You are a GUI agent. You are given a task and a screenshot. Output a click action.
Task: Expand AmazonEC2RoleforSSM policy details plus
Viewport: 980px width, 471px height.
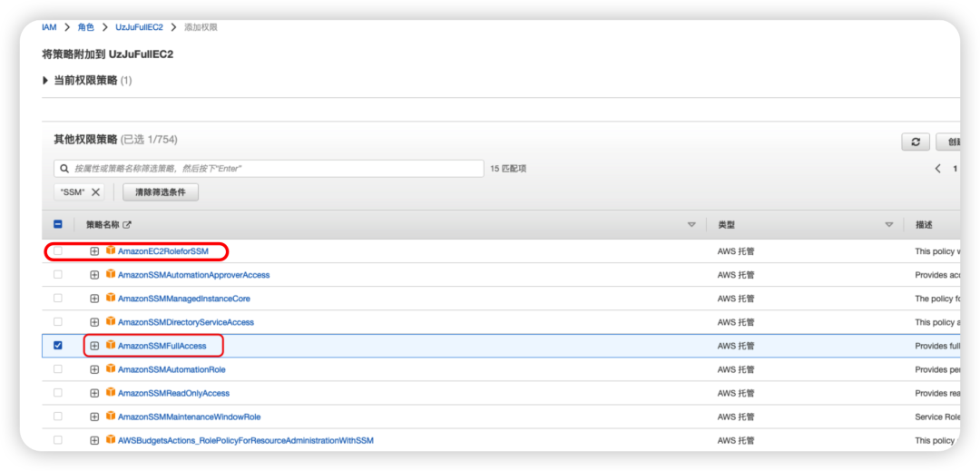pos(94,251)
